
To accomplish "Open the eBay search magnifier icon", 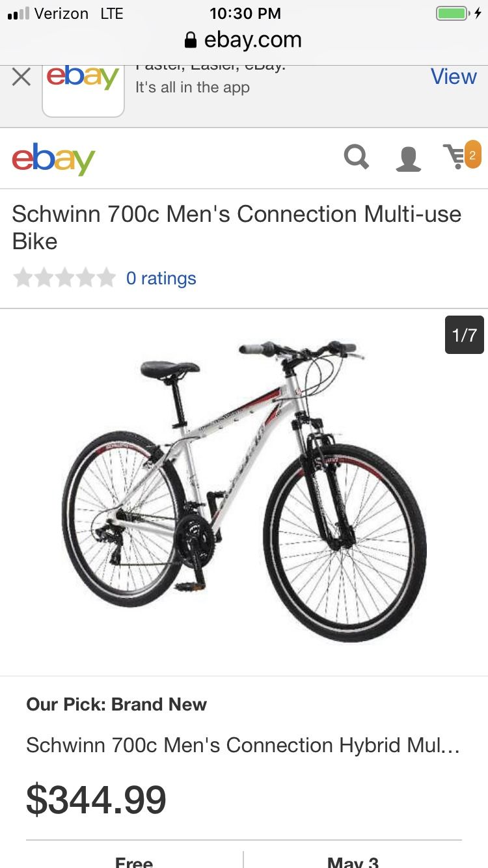I will (357, 157).
